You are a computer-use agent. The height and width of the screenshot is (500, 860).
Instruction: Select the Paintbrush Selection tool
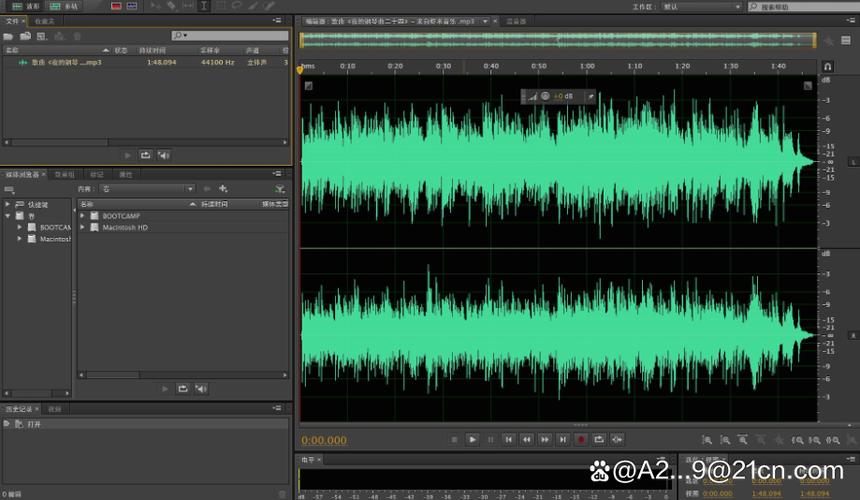[253, 5]
